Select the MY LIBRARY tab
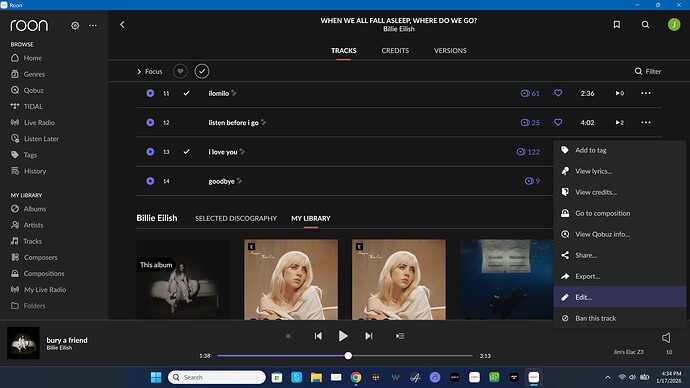This screenshot has height=388, width=690. tap(311, 218)
